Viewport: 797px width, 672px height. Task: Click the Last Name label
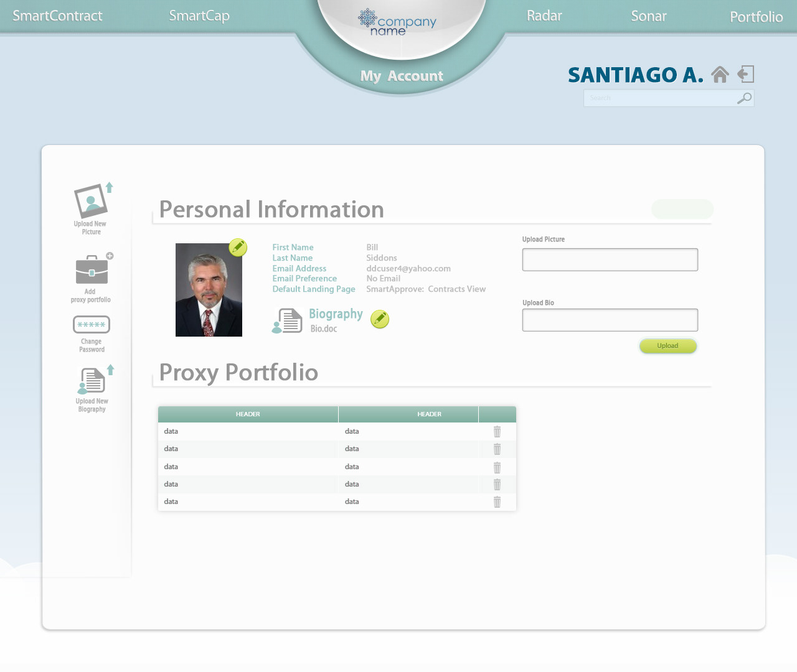point(292,258)
